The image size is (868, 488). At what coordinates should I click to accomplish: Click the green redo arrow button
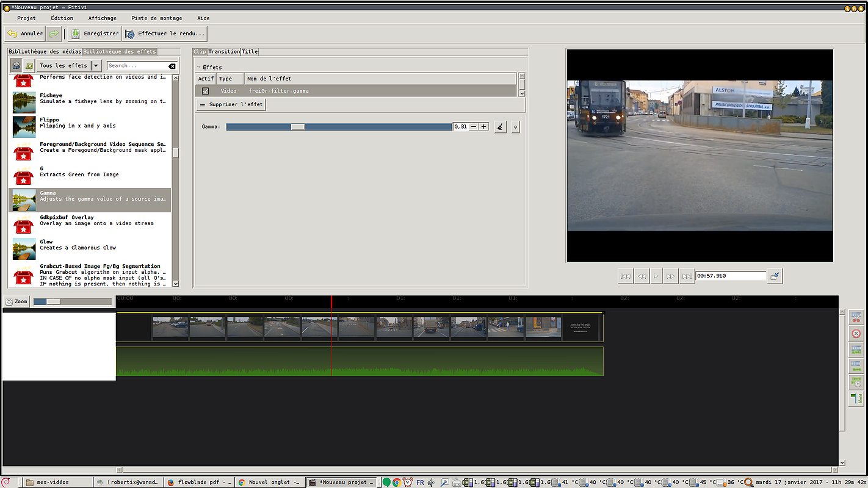click(x=54, y=34)
